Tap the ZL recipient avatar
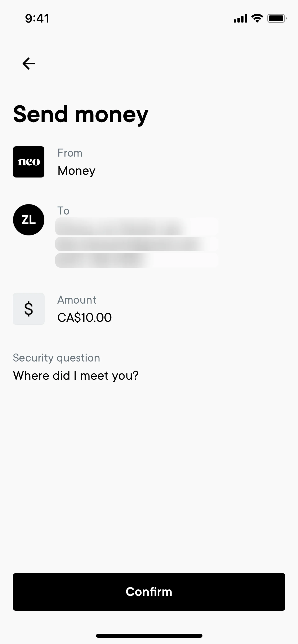The image size is (298, 644). 29,220
